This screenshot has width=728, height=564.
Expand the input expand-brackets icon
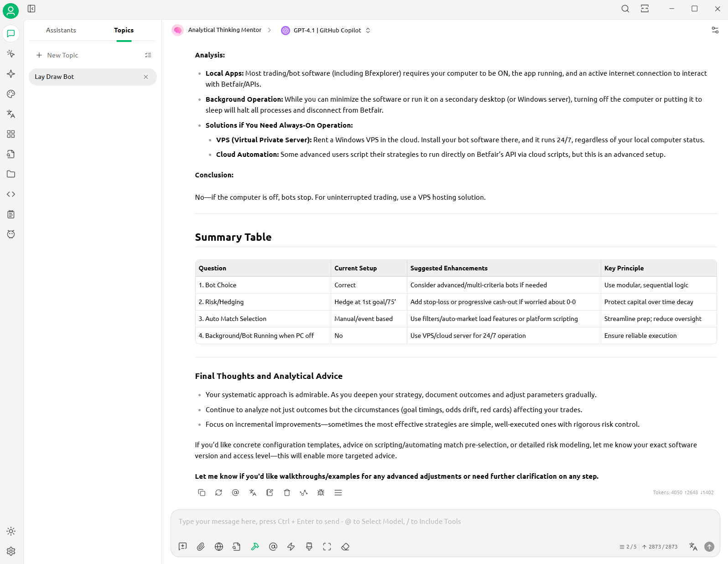tap(327, 547)
